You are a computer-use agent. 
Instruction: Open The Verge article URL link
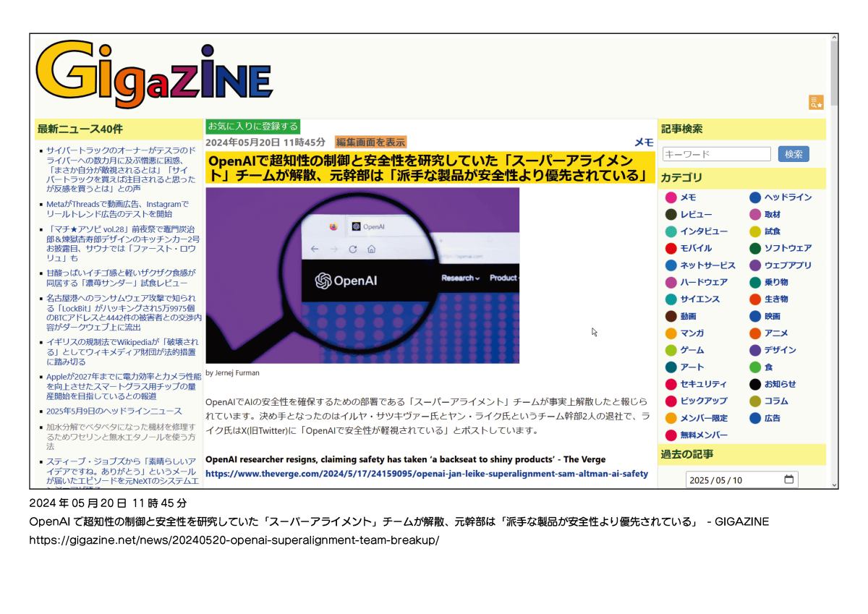tap(427, 474)
